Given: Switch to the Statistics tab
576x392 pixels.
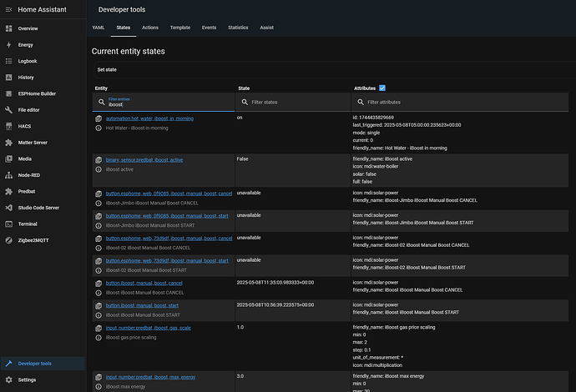Looking at the screenshot, I should tap(238, 28).
